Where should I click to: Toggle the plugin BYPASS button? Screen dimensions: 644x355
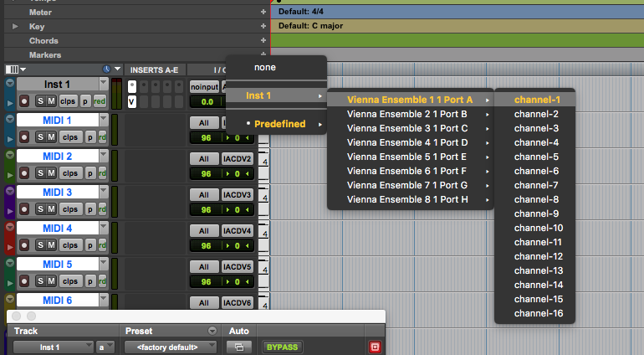(282, 347)
